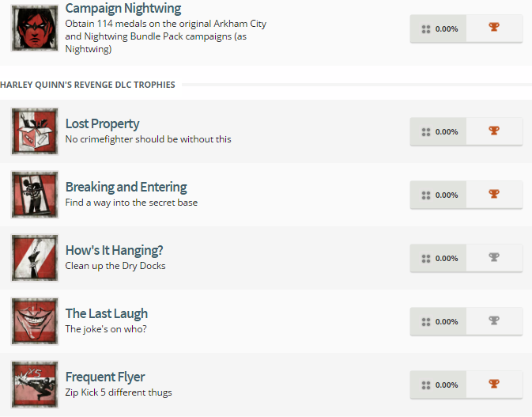Select the How's It Hanging? trophy thumbnail

[36, 258]
